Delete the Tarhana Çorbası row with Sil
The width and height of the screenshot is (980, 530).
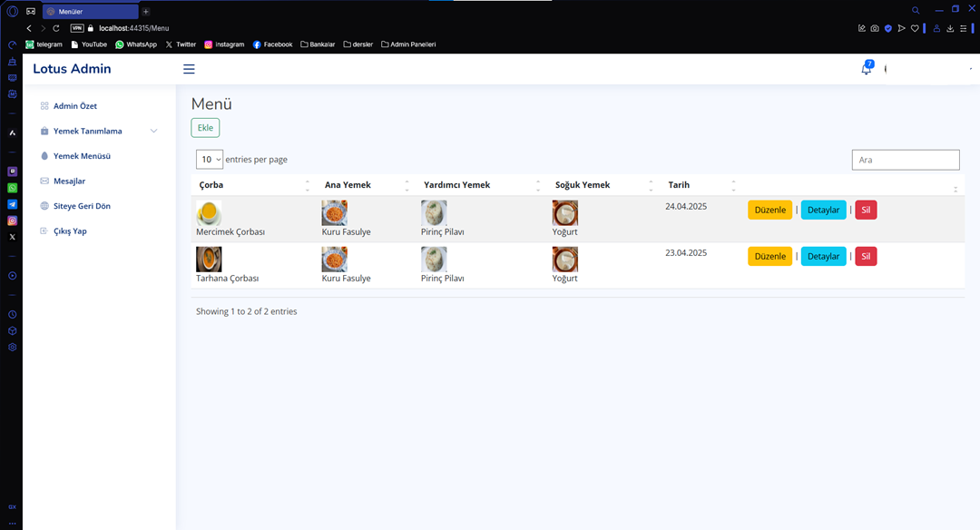866,257
